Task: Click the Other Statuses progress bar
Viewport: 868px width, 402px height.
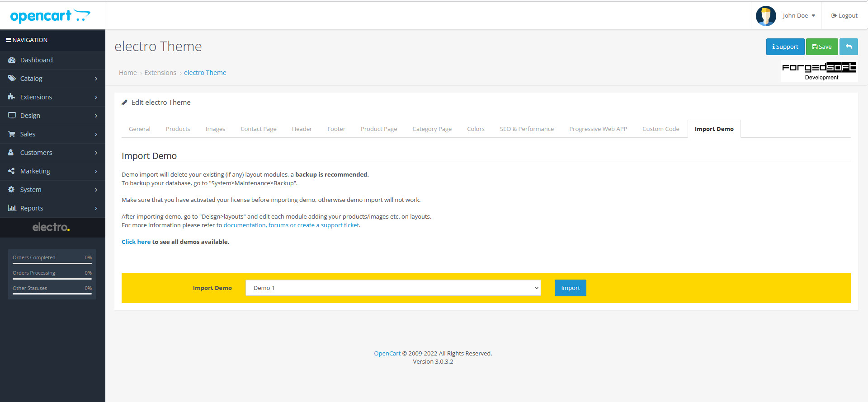Action: (x=52, y=294)
